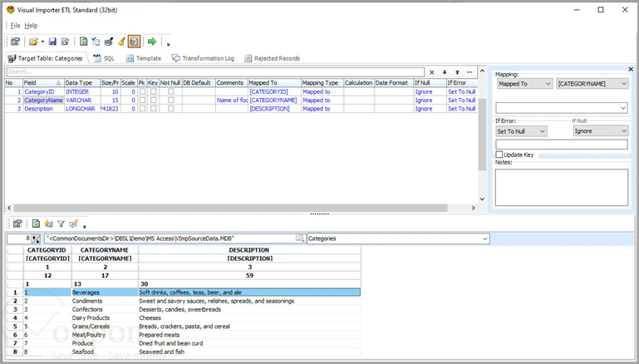Click the horizontal scrollbar of fields grid
Screen dimensions: 639x364
(x=231, y=208)
